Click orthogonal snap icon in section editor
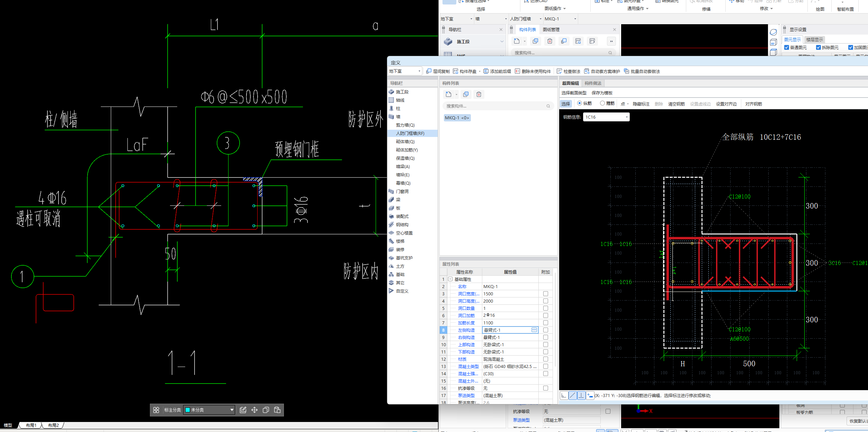868x432 pixels. [564, 395]
